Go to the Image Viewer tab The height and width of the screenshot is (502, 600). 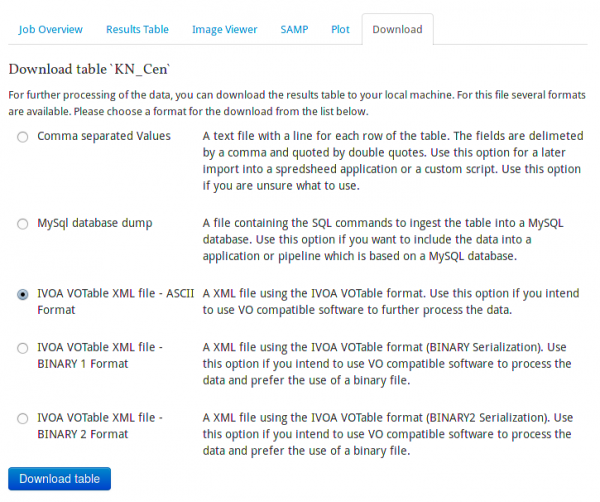[225, 30]
